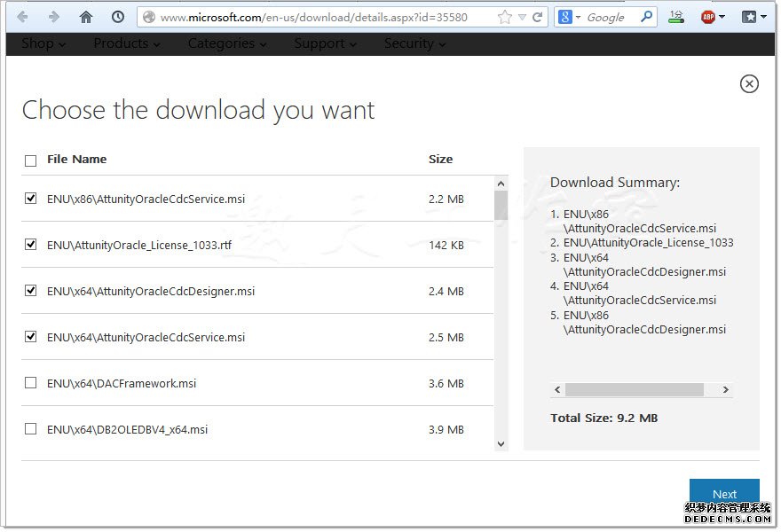781x532 pixels.
Task: Click the browser forward arrow
Action: click(53, 17)
